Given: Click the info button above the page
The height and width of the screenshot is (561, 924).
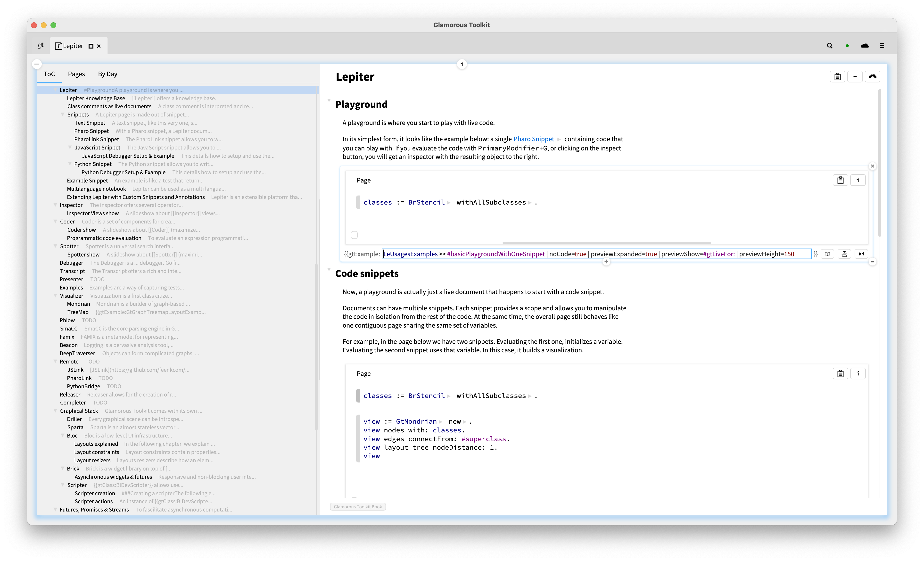Looking at the screenshot, I should pos(462,64).
